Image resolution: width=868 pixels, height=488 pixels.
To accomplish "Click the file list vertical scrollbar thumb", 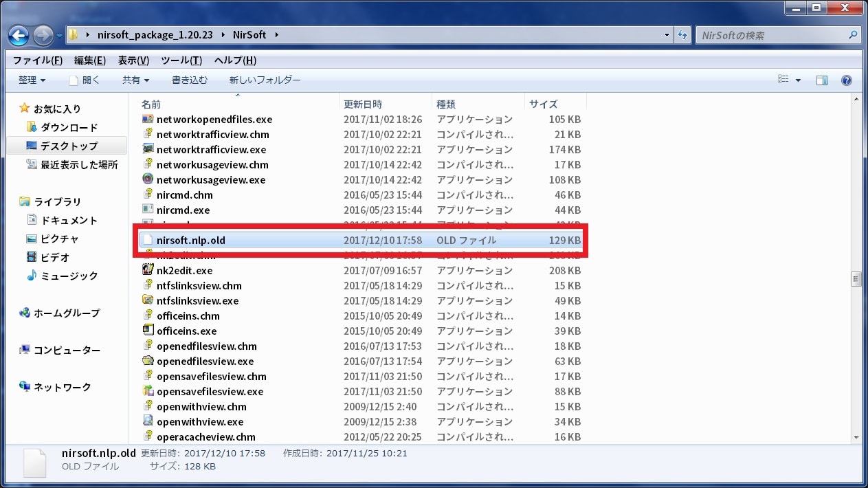I will (x=856, y=279).
